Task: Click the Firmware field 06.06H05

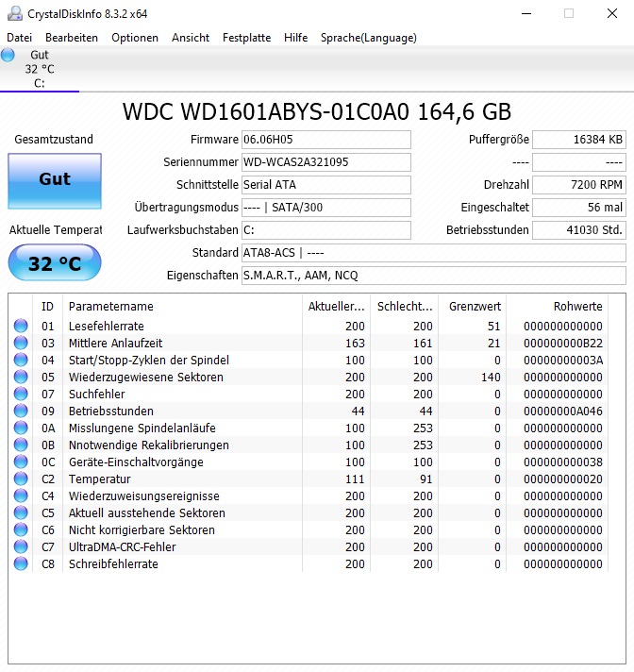Action: 326,140
